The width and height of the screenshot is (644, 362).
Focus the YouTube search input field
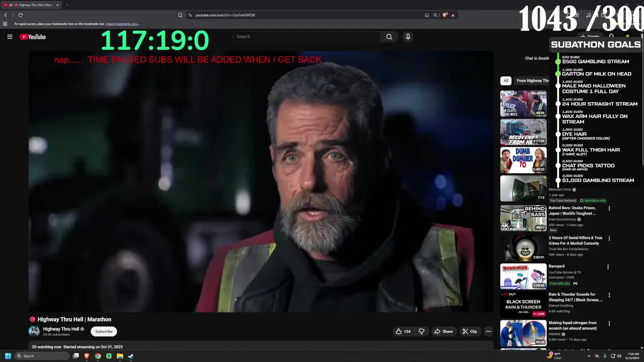click(306, 37)
